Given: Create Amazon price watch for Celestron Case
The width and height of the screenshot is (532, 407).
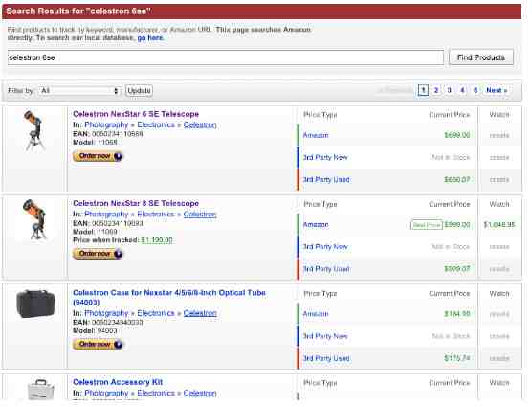Looking at the screenshot, I should 499,314.
